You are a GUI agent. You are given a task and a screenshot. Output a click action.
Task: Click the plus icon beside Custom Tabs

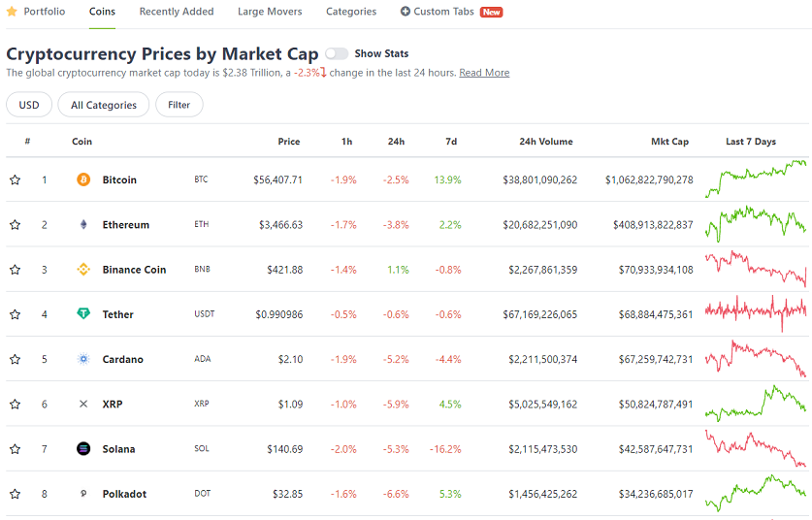405,12
